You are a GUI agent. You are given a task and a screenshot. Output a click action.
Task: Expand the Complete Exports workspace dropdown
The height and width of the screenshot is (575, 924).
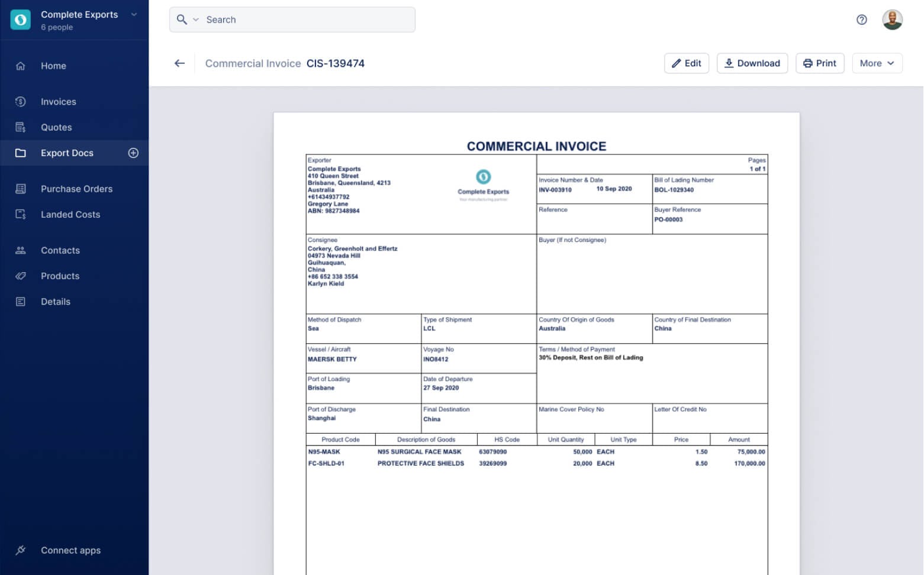coord(133,14)
